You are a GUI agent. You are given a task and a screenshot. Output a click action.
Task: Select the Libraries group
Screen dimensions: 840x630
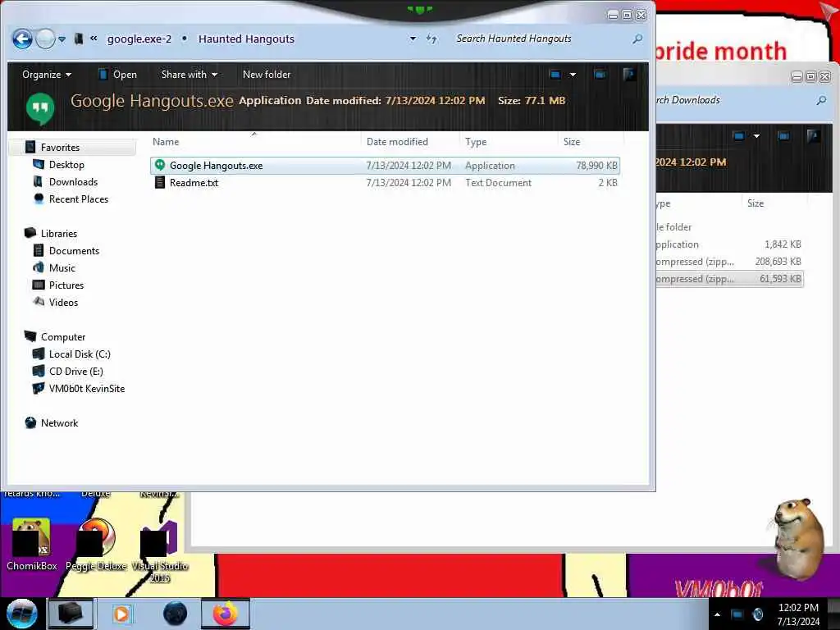point(59,234)
